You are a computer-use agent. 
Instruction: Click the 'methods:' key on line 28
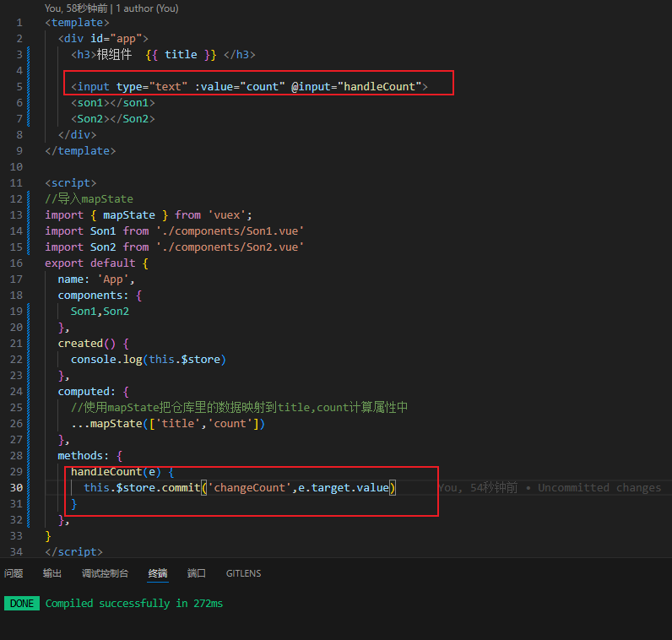(84, 455)
